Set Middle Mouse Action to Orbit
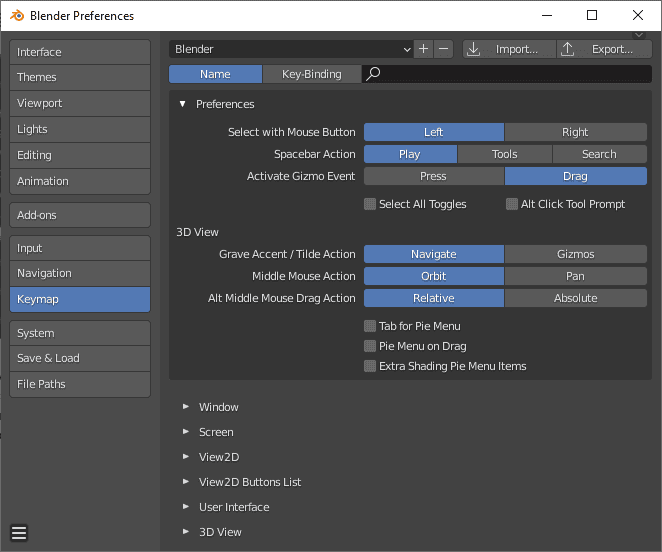This screenshot has height=552, width=662. point(434,276)
